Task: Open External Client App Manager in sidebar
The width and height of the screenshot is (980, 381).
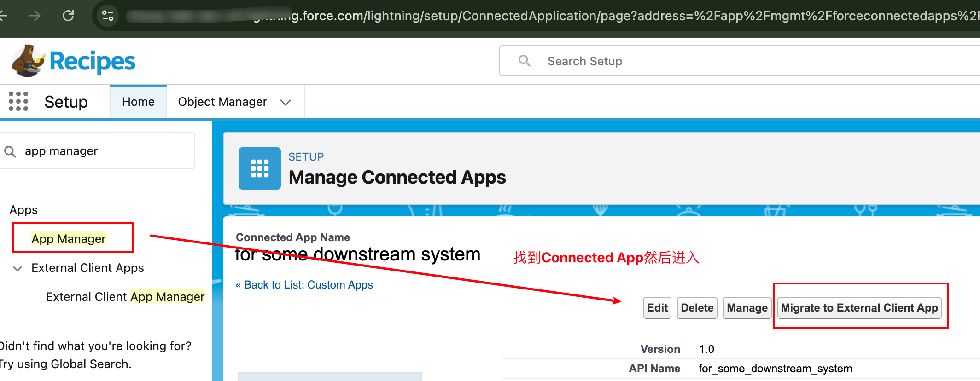Action: click(x=125, y=297)
